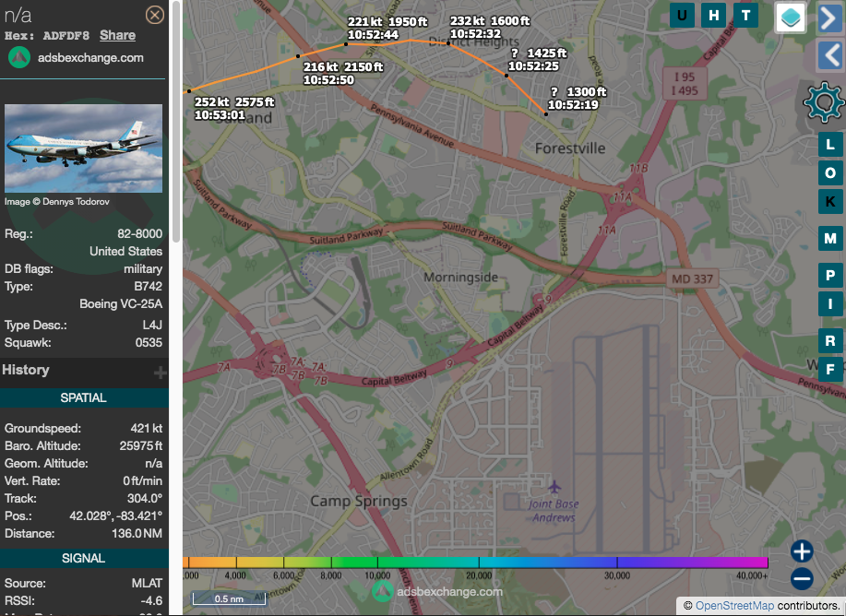Open the settings gear
846x616 pixels.
(823, 102)
